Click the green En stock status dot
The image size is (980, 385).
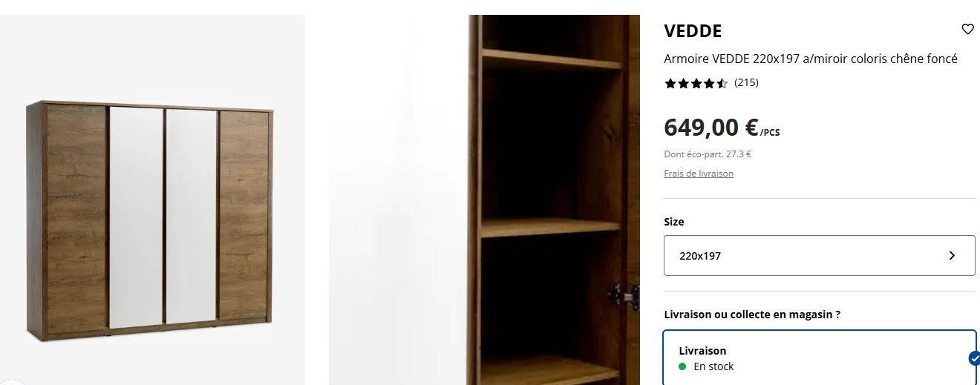pos(682,366)
